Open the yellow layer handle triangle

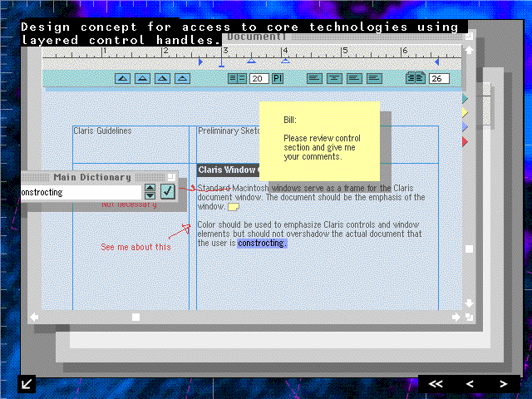465,113
